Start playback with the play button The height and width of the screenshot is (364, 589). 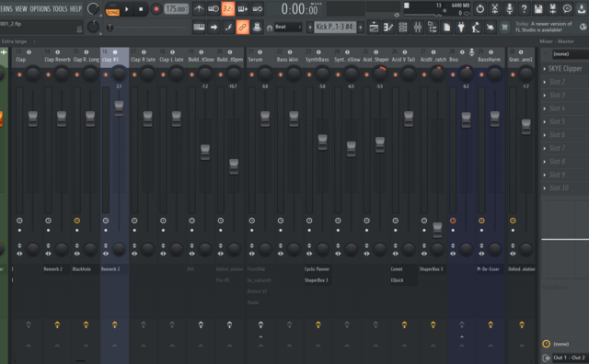point(127,8)
